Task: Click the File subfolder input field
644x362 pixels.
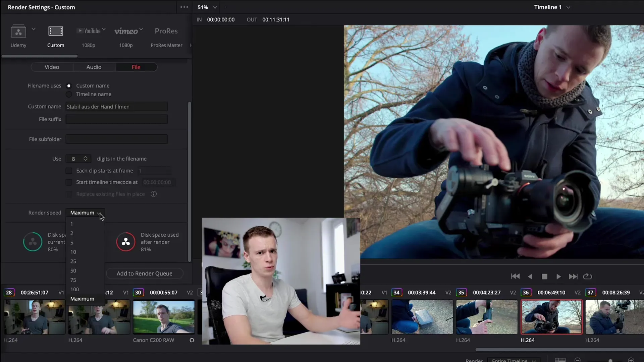Action: pos(116,139)
